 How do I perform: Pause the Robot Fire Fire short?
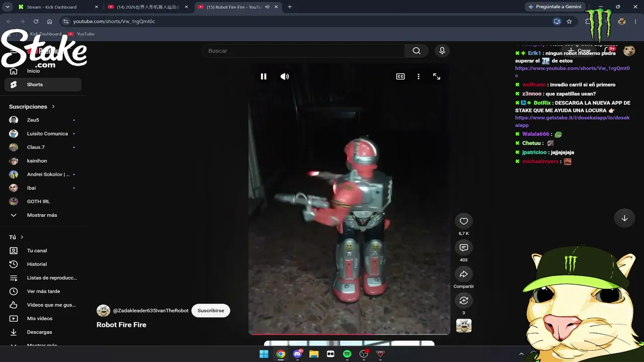(263, 76)
